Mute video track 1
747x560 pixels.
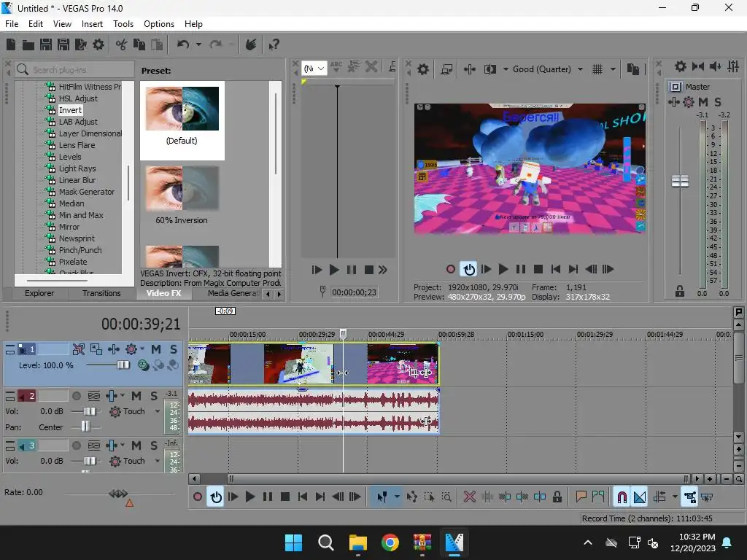pos(156,349)
